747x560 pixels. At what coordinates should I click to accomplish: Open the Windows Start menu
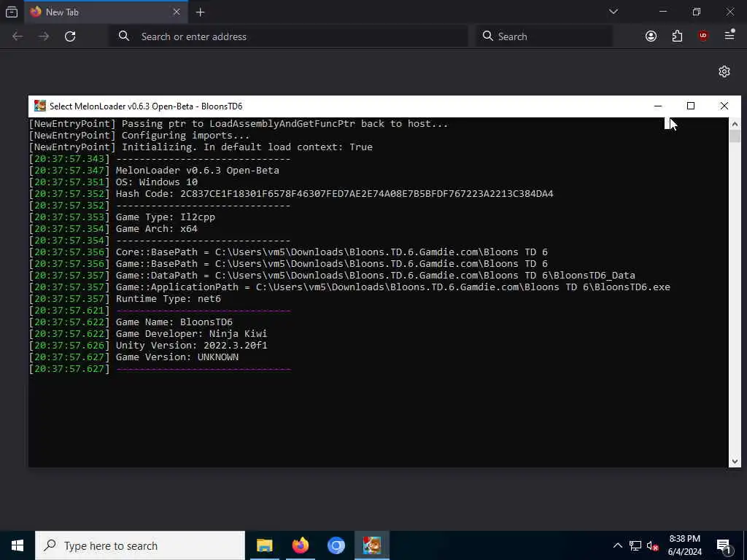click(18, 545)
